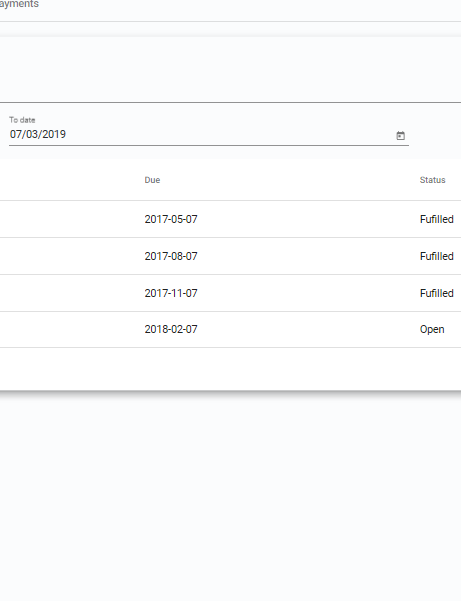461x601 pixels.
Task: Sort by the Status column header
Action: [x=432, y=180]
